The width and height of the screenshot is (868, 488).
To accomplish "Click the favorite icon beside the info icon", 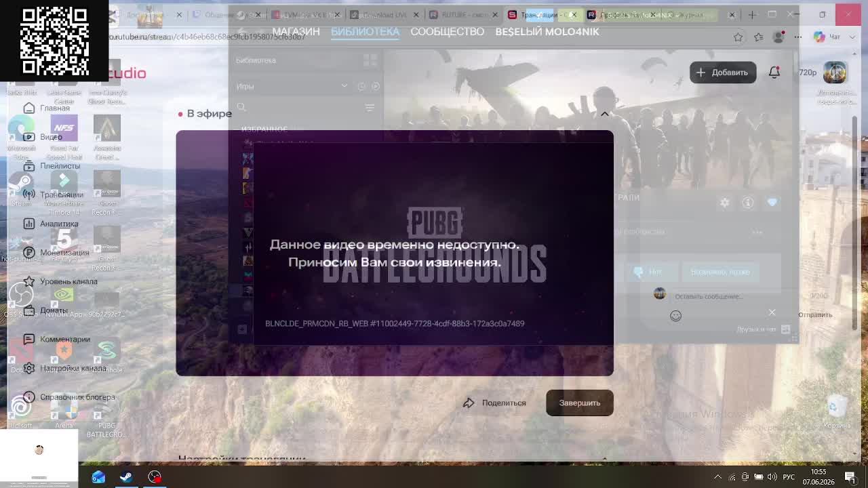I will tap(772, 203).
